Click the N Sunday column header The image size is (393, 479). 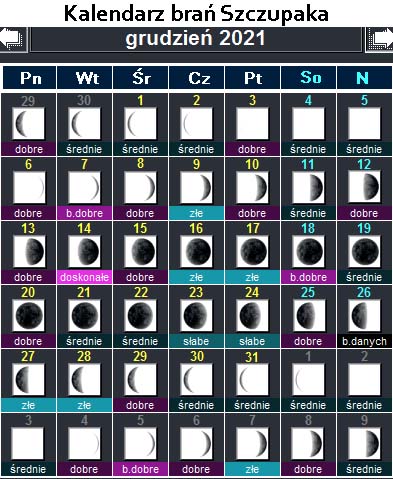pyautogui.click(x=364, y=78)
